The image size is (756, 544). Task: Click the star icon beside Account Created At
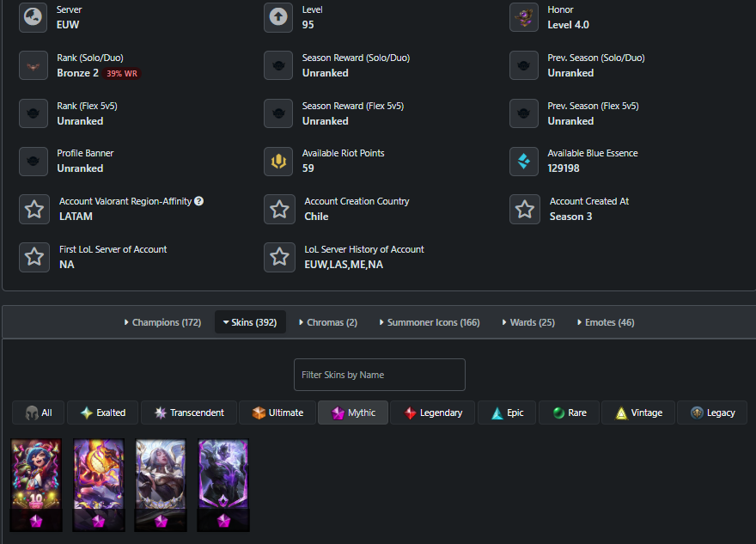pos(525,210)
